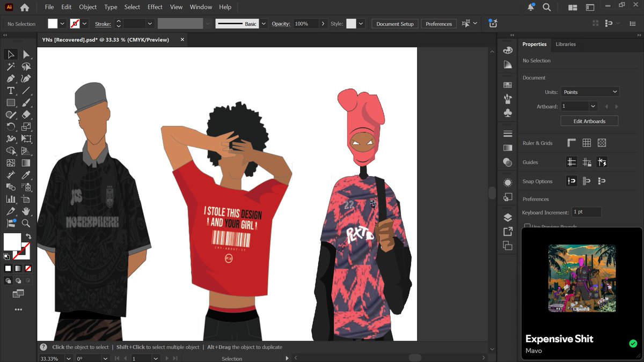Open the Window menu
The image size is (644, 362).
point(201,7)
